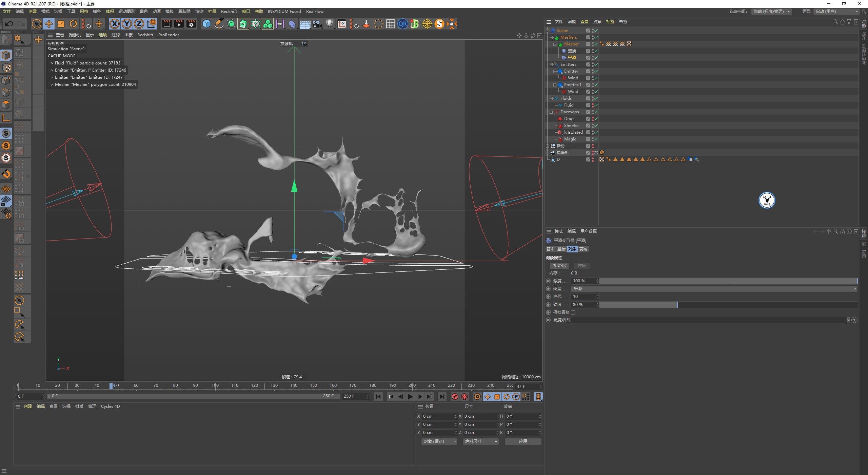Select the Move tool in top toolbar
This screenshot has width=868, height=475.
point(49,24)
